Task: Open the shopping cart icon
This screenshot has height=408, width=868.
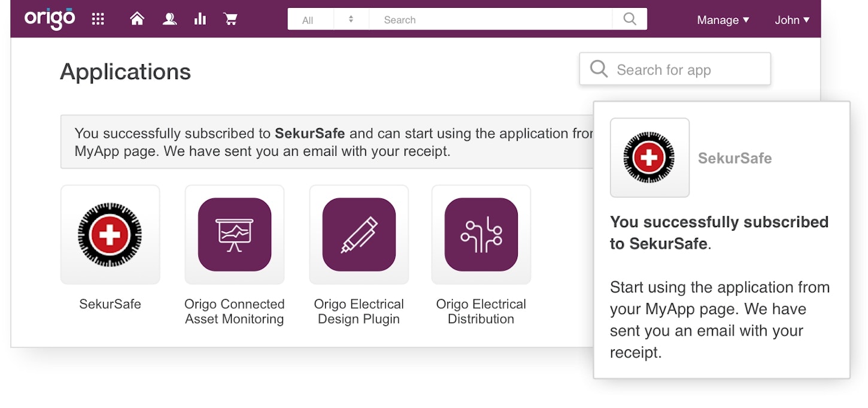Action: pos(230,19)
